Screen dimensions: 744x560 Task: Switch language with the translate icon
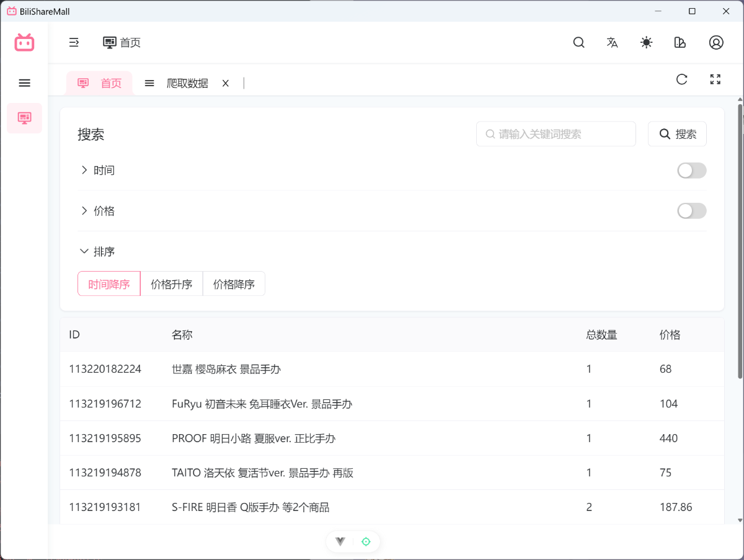point(612,42)
